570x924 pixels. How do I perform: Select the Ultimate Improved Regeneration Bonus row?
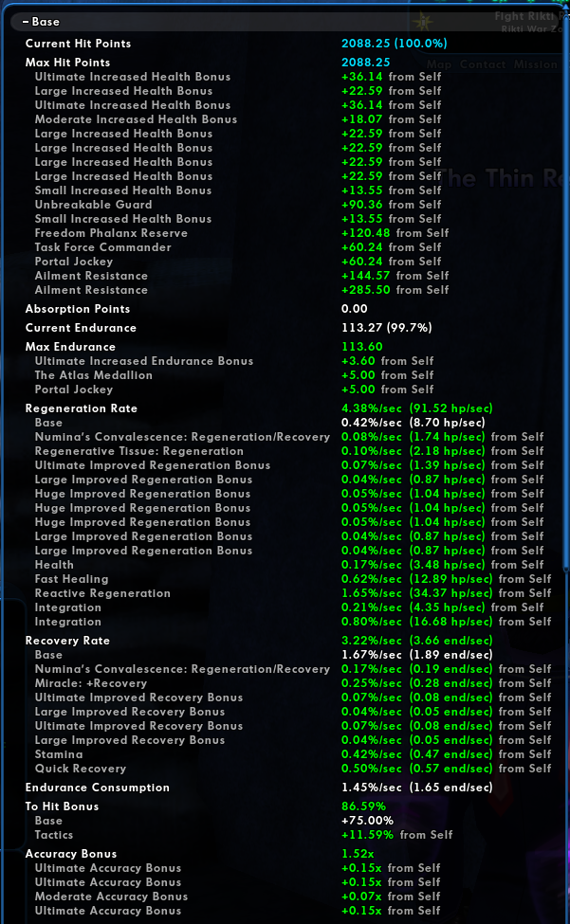[153, 465]
